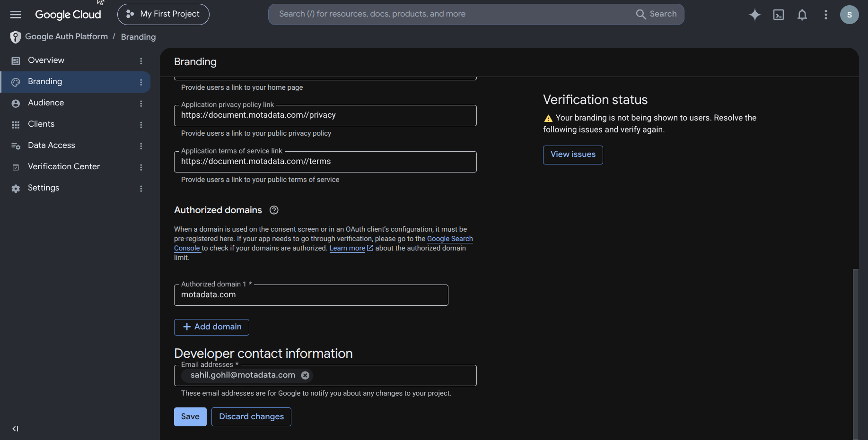Click the page vertical scrollbar
This screenshot has width=868, height=440.
(855, 354)
